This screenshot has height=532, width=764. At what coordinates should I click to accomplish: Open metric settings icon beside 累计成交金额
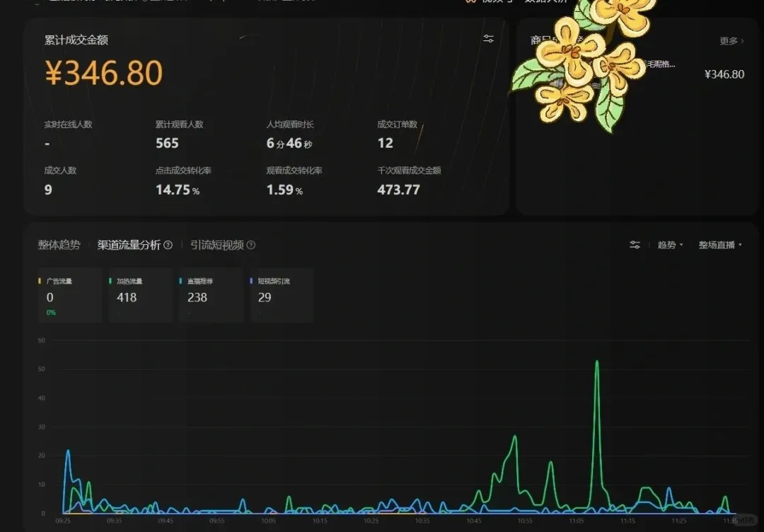tap(488, 39)
